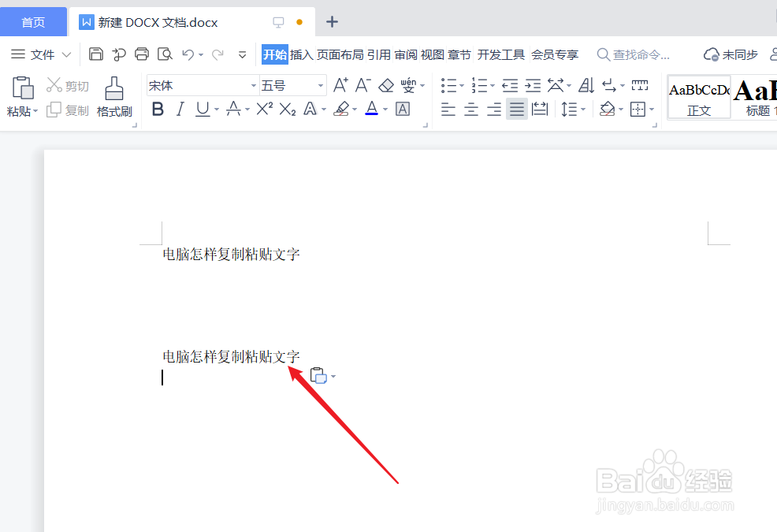Click the Print icon in quick access toolbar
This screenshot has width=777, height=532.
142,54
